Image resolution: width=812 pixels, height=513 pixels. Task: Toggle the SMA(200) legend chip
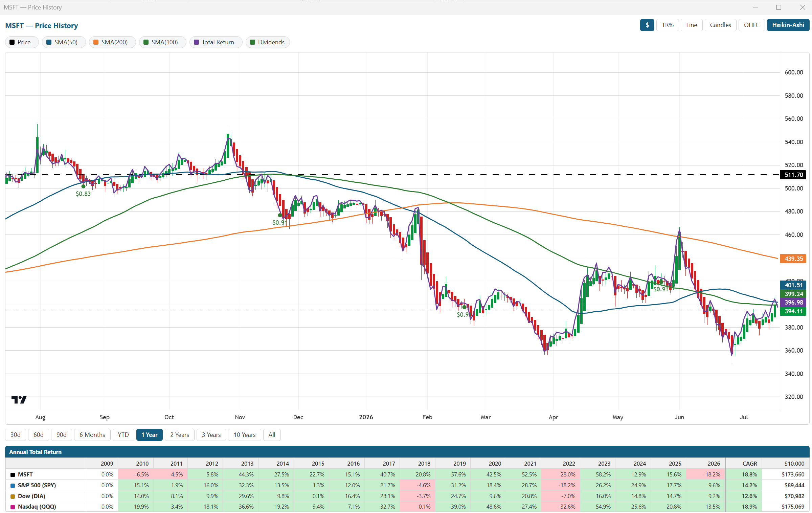pyautogui.click(x=112, y=42)
